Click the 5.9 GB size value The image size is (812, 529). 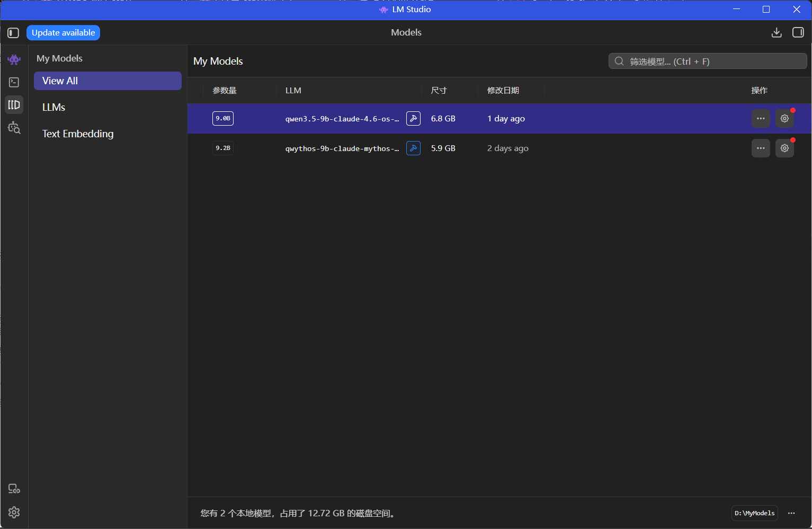[x=443, y=148]
